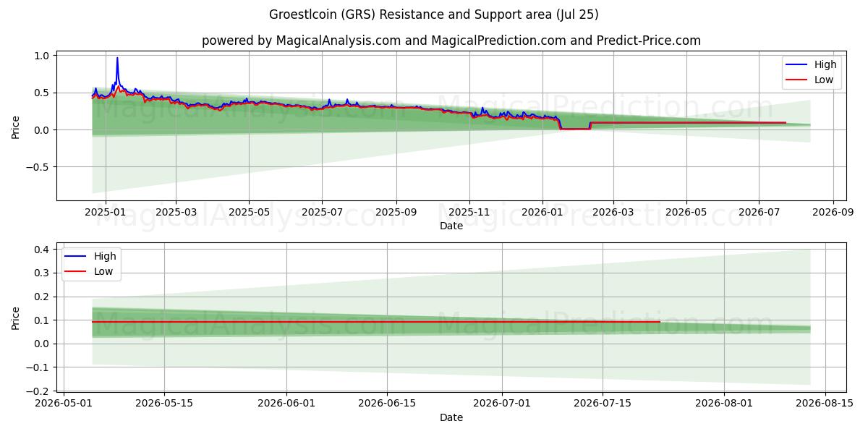The height and width of the screenshot is (434, 868).
Task: Click the top chart 'Date' axis label
Action: [451, 226]
